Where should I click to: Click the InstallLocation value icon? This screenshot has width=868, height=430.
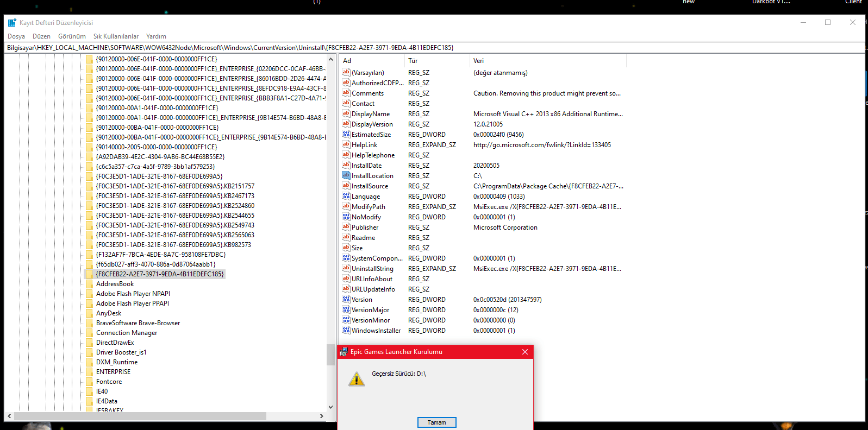(x=346, y=175)
